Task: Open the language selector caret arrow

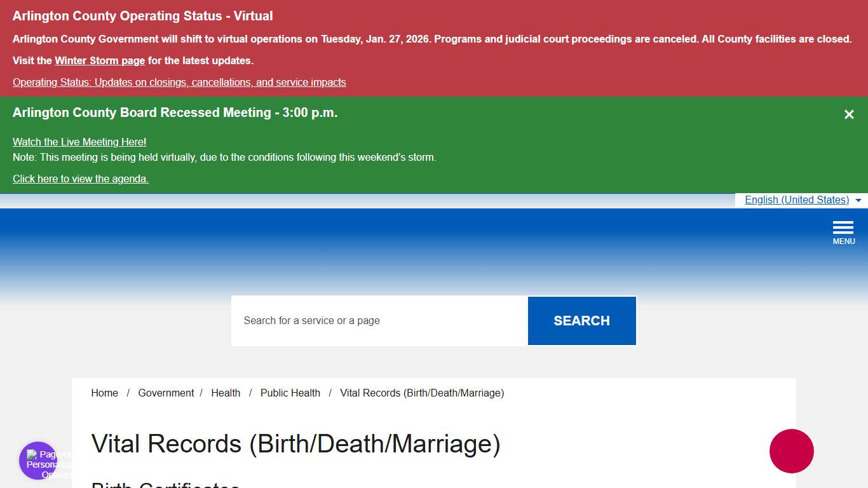Action: (x=859, y=200)
